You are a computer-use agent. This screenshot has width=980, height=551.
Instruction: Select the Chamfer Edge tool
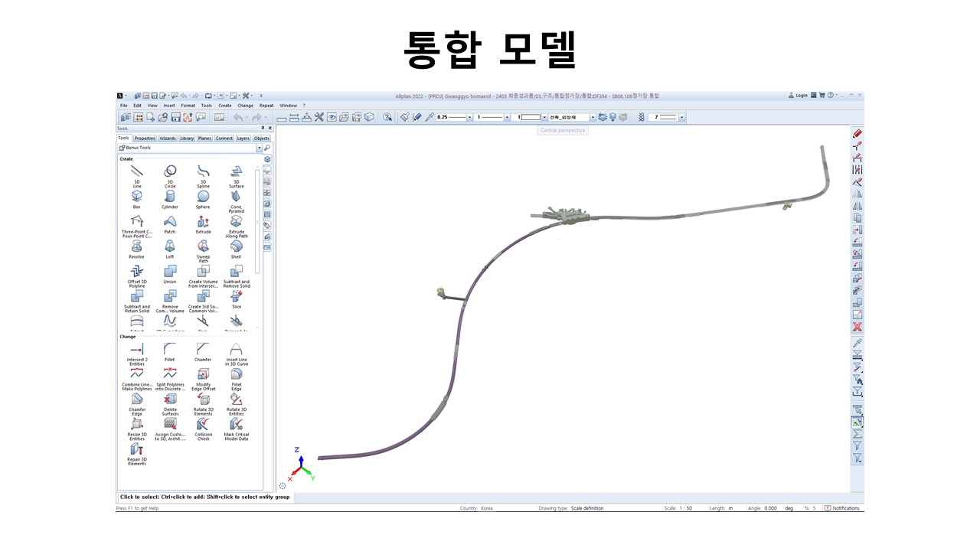[x=137, y=405]
